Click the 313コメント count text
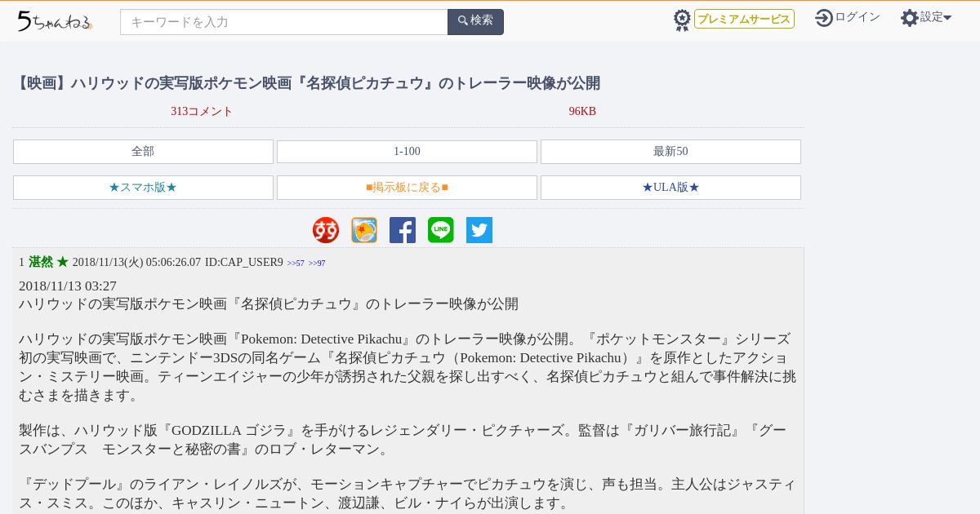The image size is (980, 514). 202,112
